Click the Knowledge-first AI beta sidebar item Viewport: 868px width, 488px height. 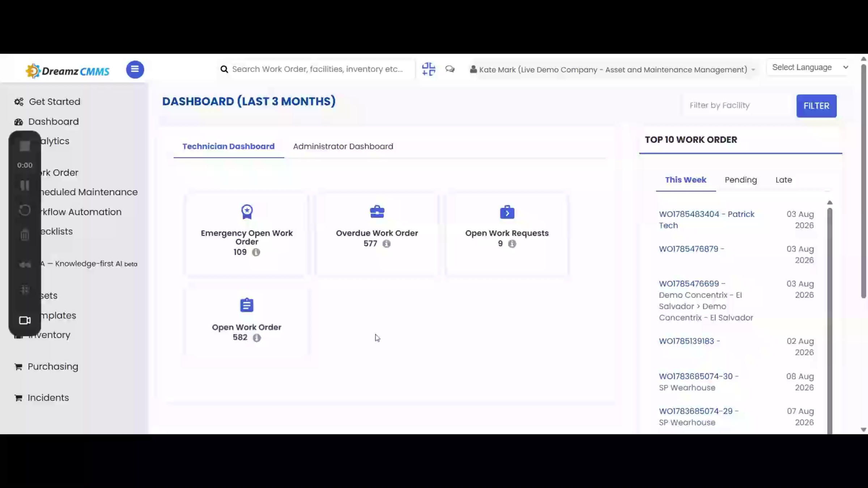point(88,264)
